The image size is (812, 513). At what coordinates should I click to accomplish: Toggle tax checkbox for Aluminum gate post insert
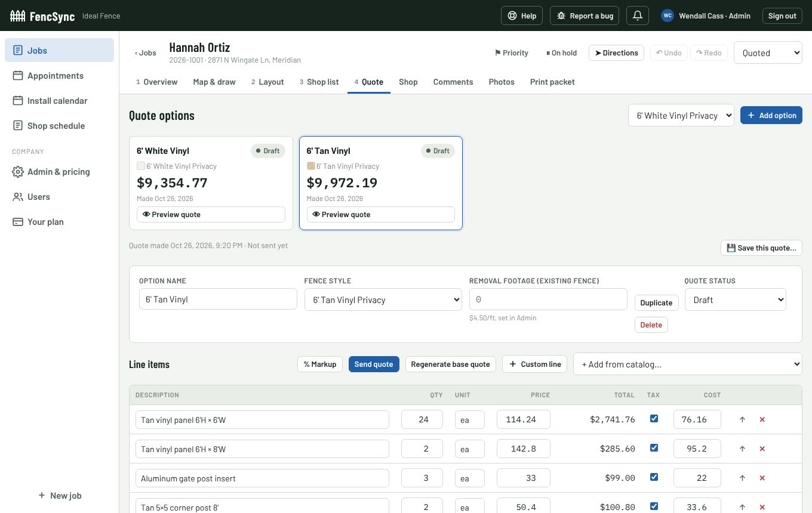click(654, 477)
